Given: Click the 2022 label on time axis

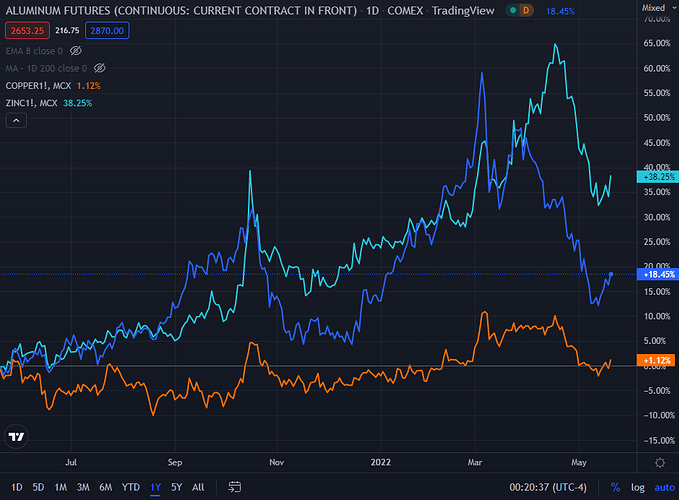Looking at the screenshot, I should [x=381, y=462].
